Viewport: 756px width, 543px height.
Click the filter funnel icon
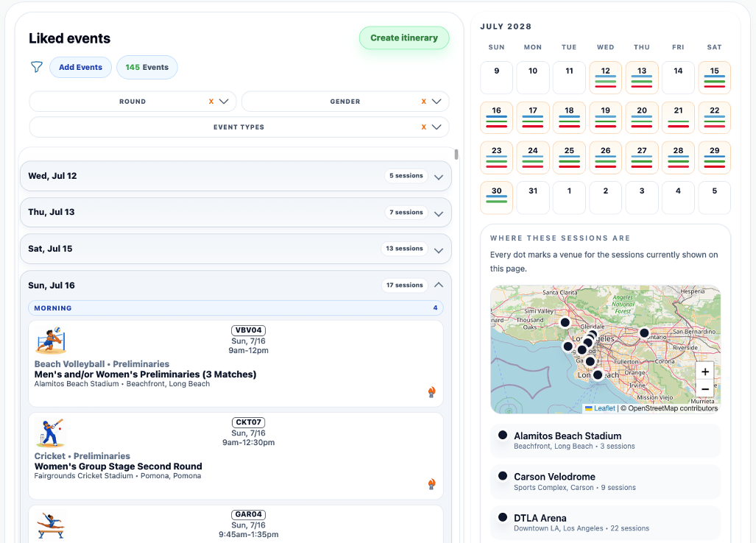37,67
